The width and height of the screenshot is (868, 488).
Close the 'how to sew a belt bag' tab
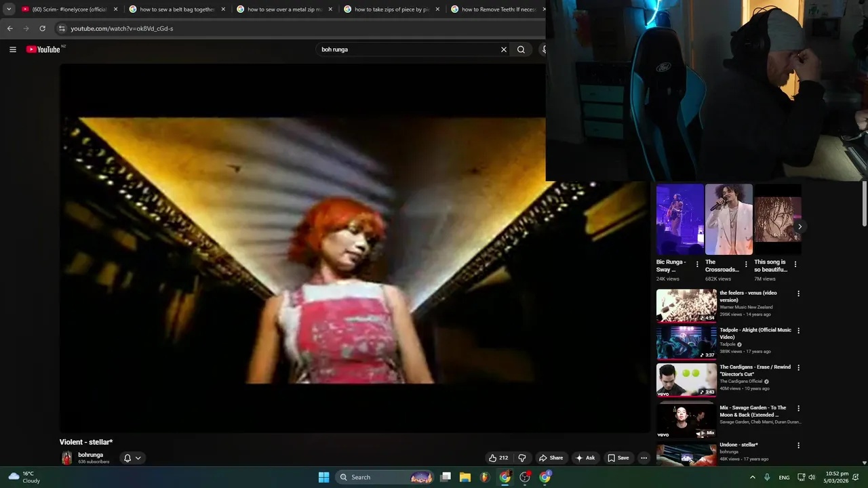point(223,9)
